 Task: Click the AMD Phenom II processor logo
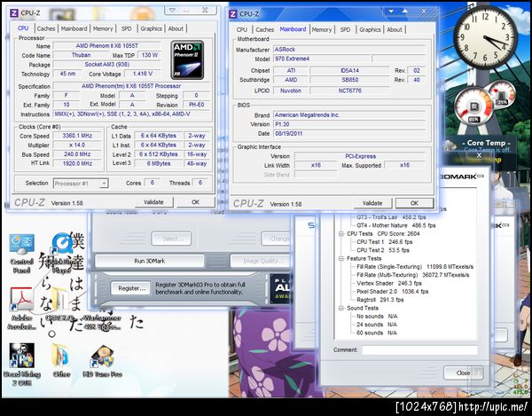[187, 60]
